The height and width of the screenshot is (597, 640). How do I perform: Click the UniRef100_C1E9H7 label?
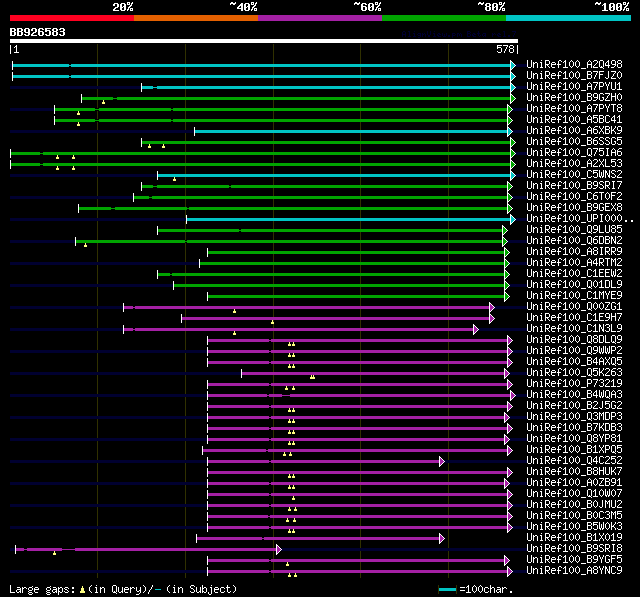point(574,318)
